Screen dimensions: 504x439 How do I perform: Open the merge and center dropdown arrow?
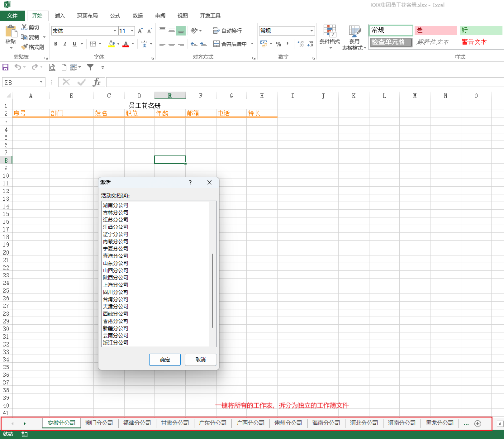pos(252,44)
